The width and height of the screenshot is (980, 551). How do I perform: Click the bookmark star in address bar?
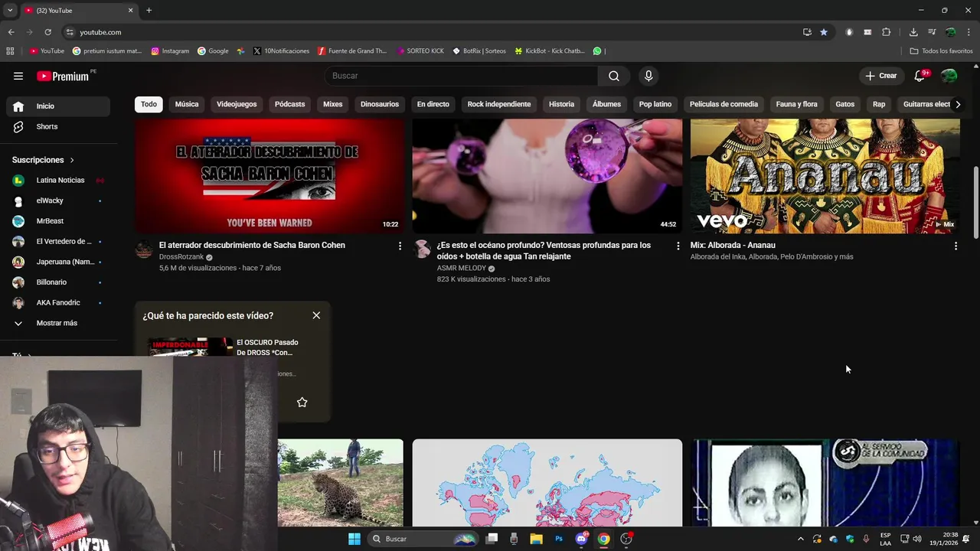(x=824, y=32)
